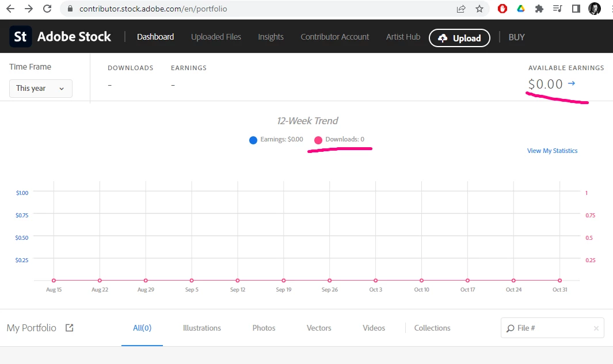This screenshot has width=613, height=364.
Task: Click the Aug 15 chart data point
Action: 54,281
